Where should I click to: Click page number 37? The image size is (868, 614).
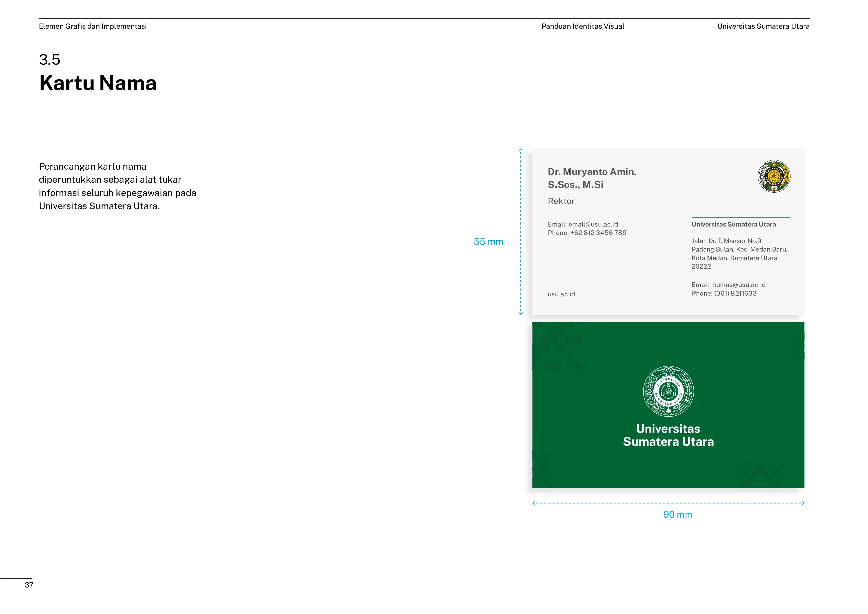[x=29, y=585]
